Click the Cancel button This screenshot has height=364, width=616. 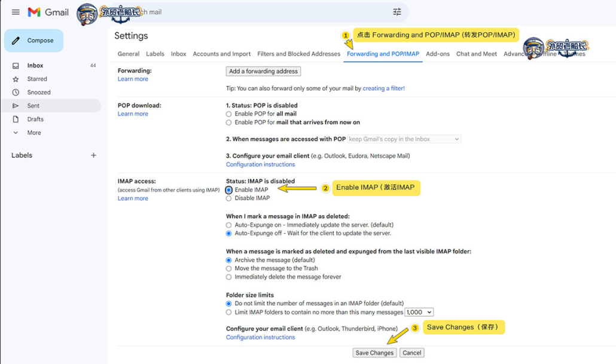pyautogui.click(x=411, y=353)
